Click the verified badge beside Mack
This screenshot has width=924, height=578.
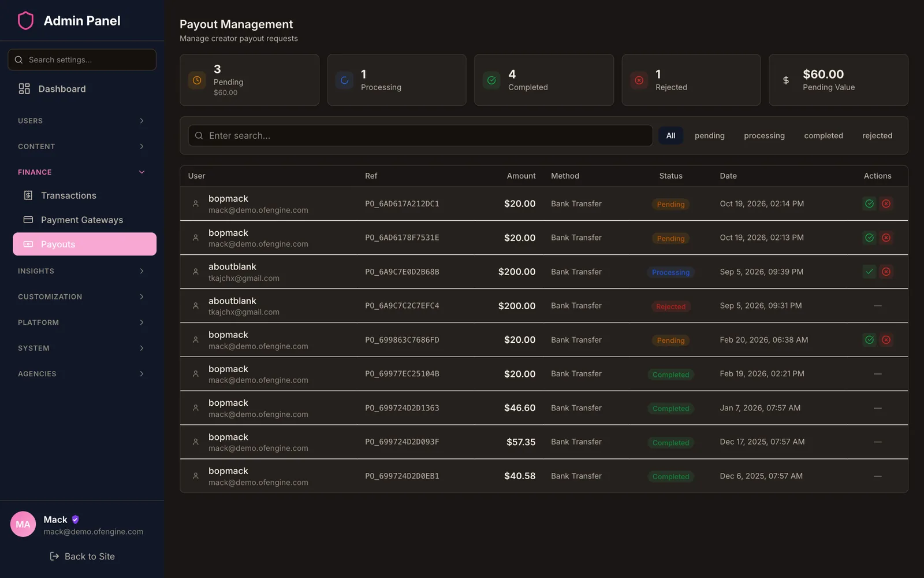[75, 520]
